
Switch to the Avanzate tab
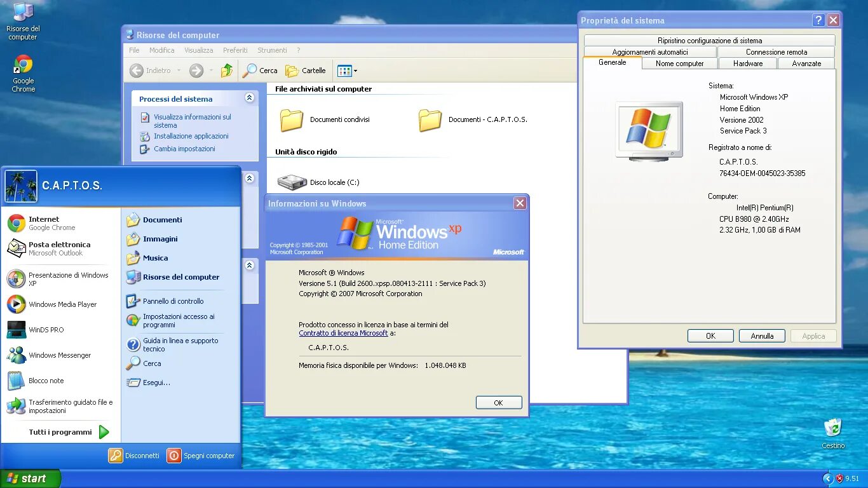[806, 64]
